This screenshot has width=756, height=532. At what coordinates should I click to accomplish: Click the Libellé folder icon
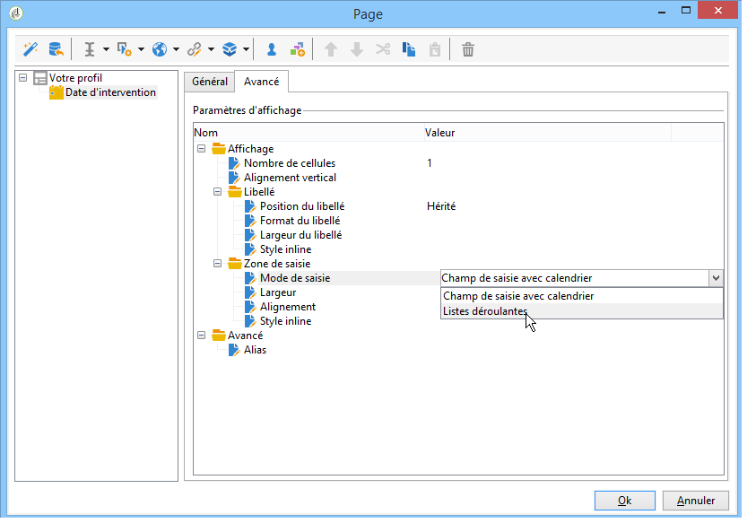coord(235,191)
